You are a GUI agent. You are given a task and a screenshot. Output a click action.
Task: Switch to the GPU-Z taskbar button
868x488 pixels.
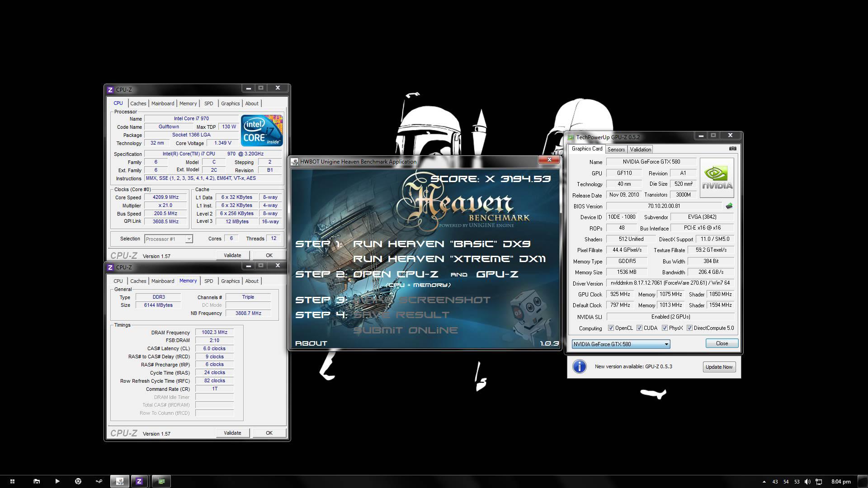click(x=161, y=481)
